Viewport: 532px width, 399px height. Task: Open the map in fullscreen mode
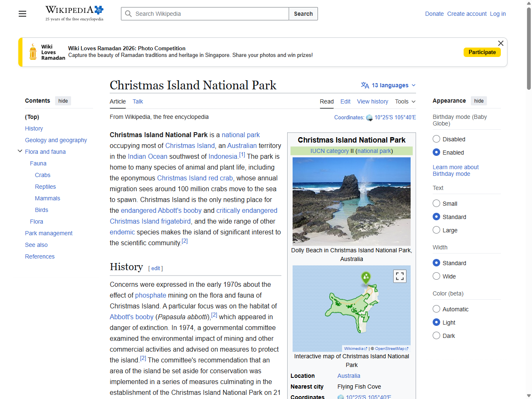click(x=399, y=276)
